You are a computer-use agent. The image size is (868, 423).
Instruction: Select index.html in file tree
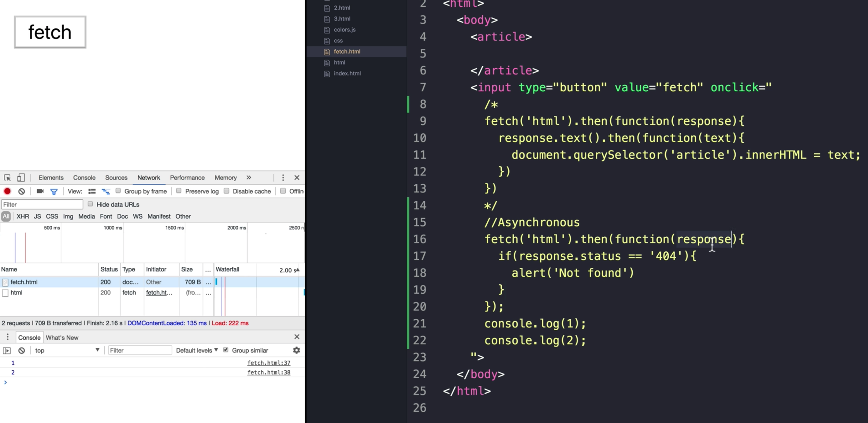coord(347,74)
